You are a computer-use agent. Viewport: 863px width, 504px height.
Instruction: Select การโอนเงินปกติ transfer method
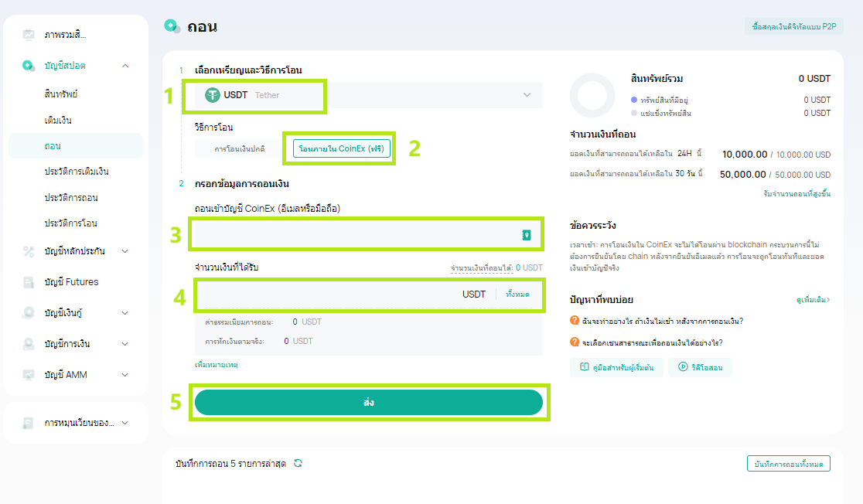pos(240,148)
